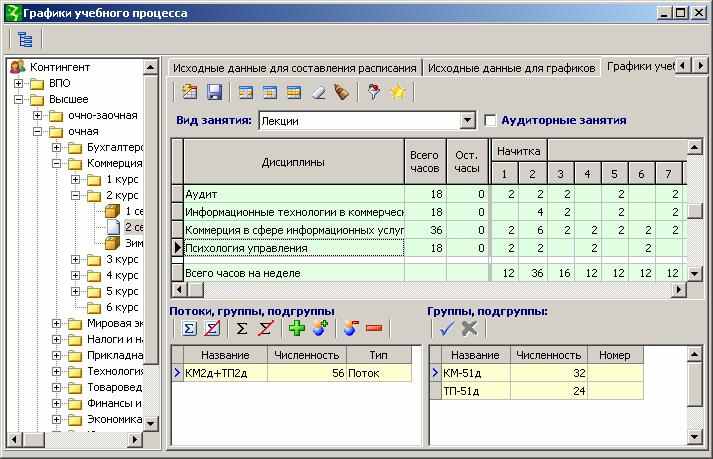Click the red minus remove icon
The image size is (713, 459).
(374, 328)
